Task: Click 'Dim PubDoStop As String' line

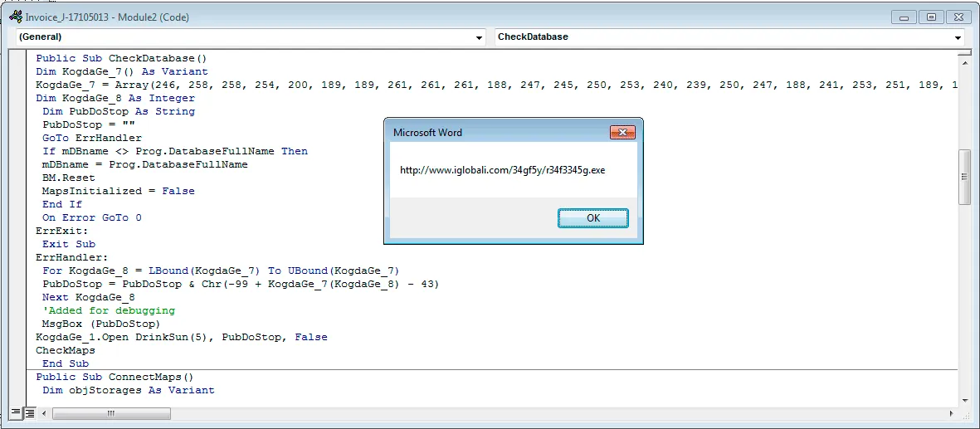Action: [x=119, y=111]
